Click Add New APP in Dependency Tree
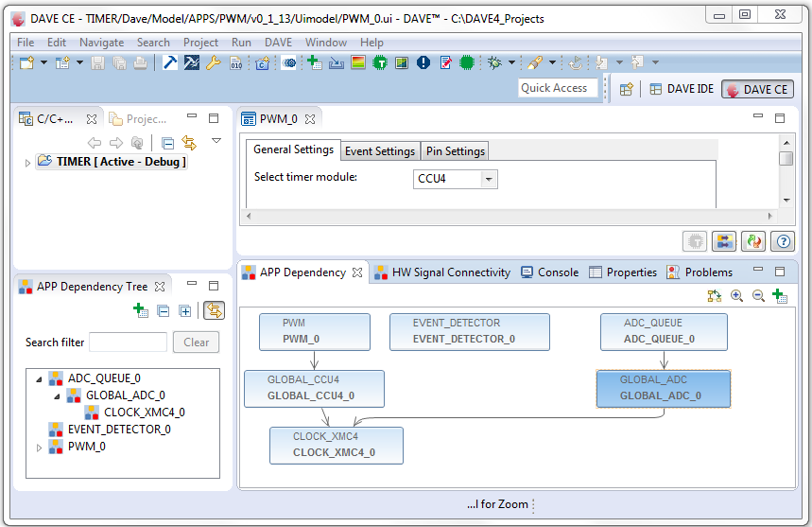 click(141, 310)
